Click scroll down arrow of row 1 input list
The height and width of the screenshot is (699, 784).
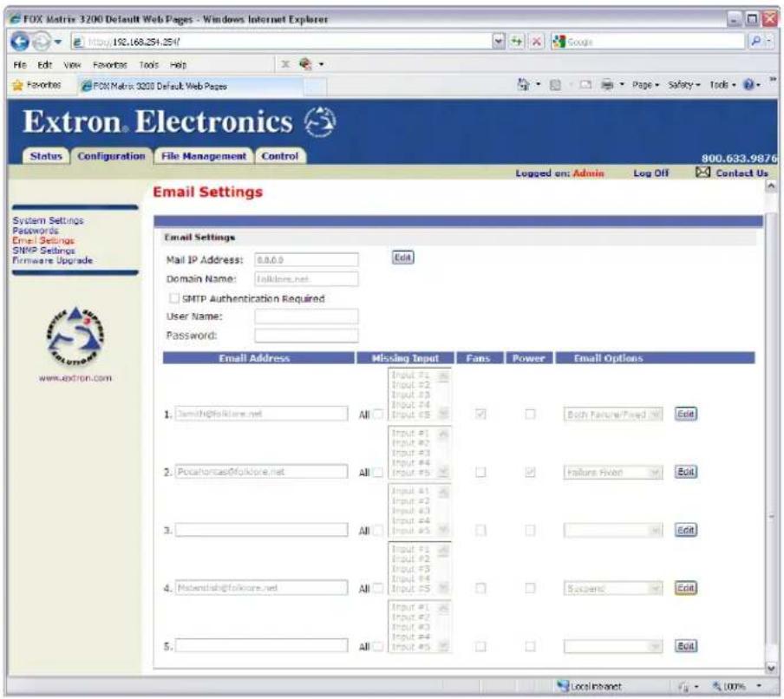[x=443, y=414]
